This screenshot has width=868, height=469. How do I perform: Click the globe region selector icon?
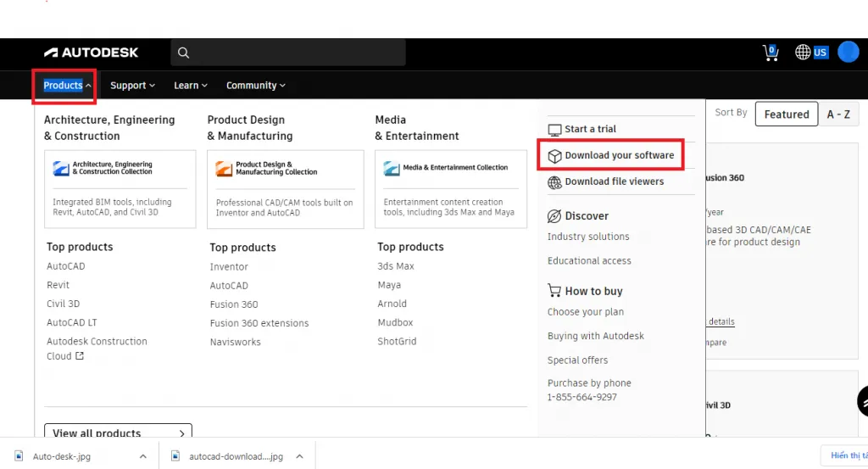[x=803, y=53]
